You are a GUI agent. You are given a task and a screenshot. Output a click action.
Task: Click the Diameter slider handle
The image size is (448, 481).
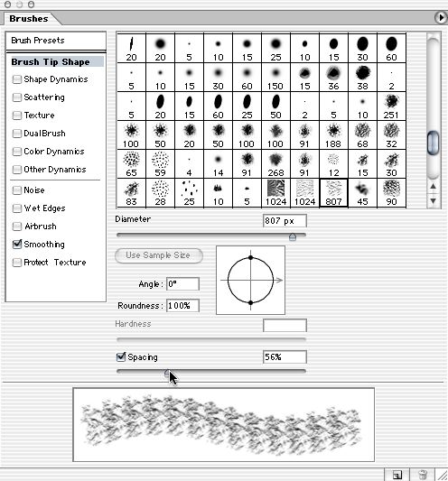click(x=293, y=236)
